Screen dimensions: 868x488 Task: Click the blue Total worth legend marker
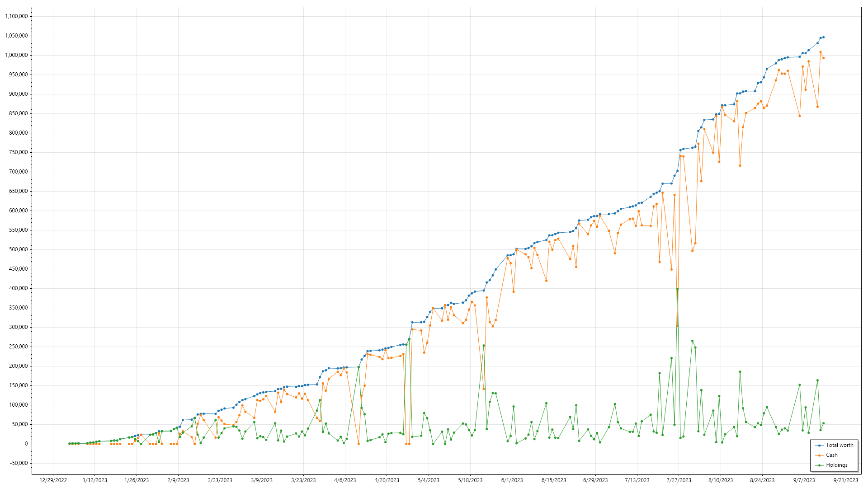tap(820, 446)
